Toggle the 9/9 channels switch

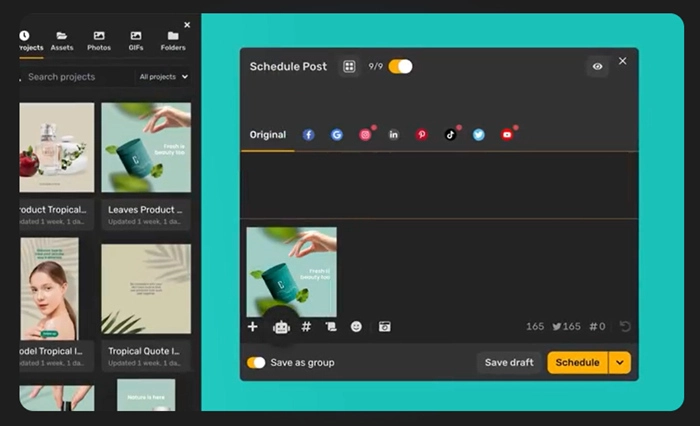point(400,67)
